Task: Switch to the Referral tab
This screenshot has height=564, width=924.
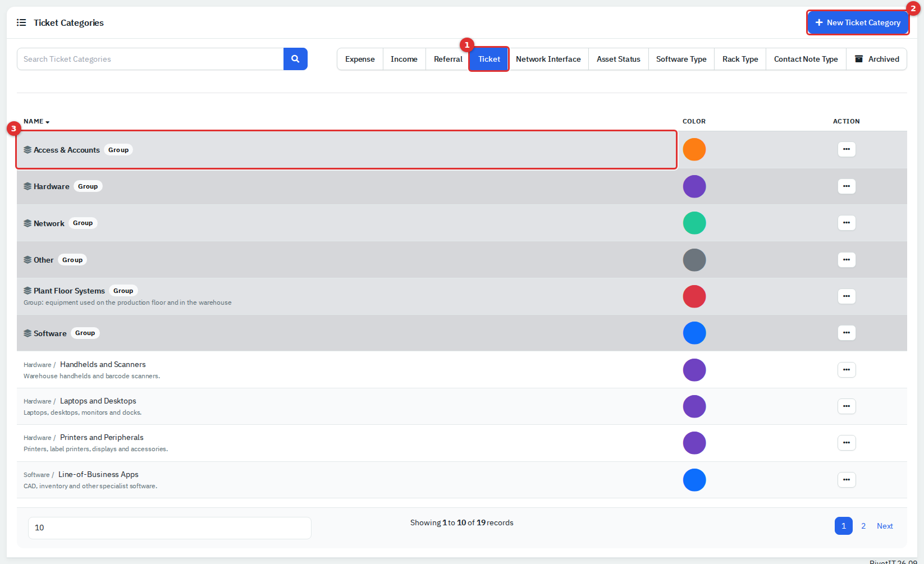Action: point(448,59)
